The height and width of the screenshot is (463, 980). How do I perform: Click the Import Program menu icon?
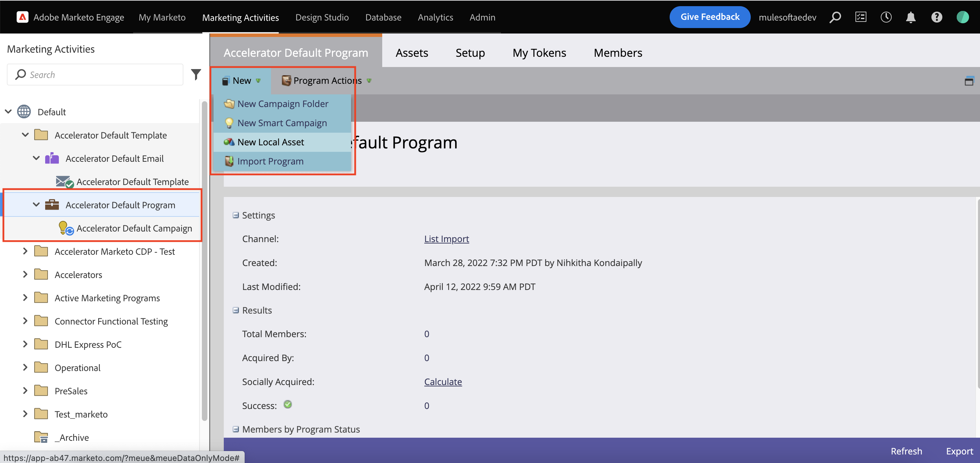click(x=229, y=161)
